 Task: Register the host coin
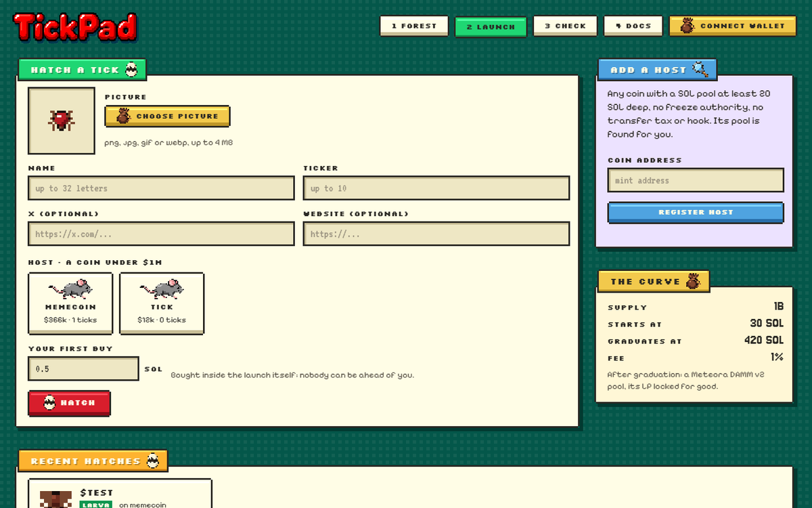(x=696, y=212)
